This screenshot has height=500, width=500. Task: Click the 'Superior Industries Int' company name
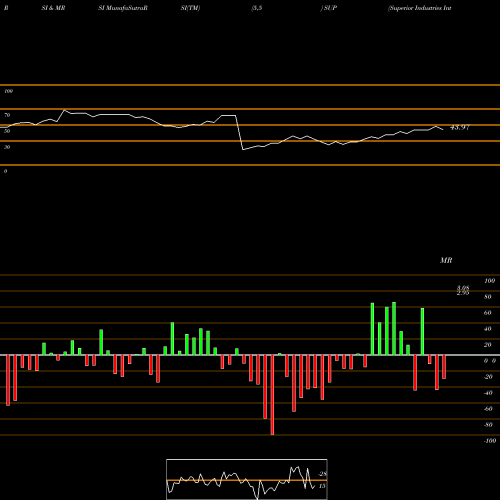pyautogui.click(x=420, y=8)
